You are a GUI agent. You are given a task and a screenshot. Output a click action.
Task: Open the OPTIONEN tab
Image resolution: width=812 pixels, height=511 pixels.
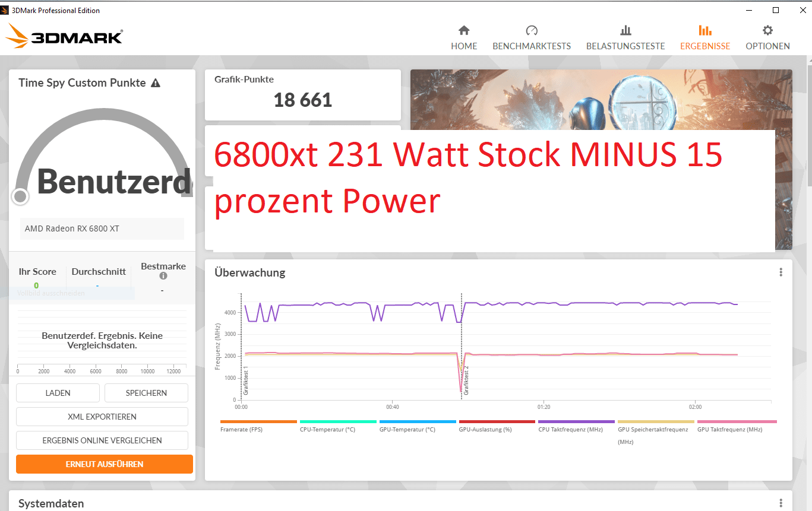click(767, 38)
